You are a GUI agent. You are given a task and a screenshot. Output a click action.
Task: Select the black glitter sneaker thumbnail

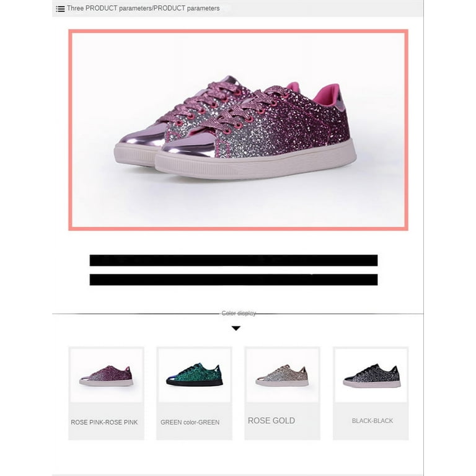[371, 375]
